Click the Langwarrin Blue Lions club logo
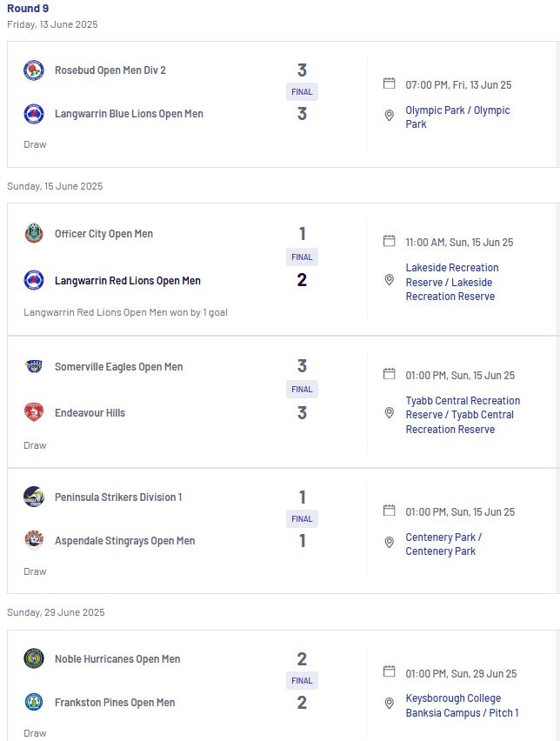The width and height of the screenshot is (560, 741). pos(34,114)
